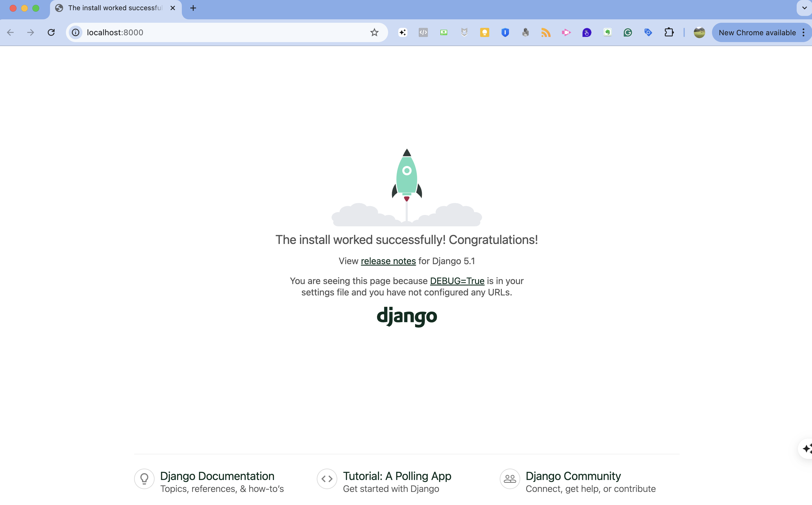The height and width of the screenshot is (505, 812).
Task: Open the Chrome three-dot menu
Action: click(804, 32)
